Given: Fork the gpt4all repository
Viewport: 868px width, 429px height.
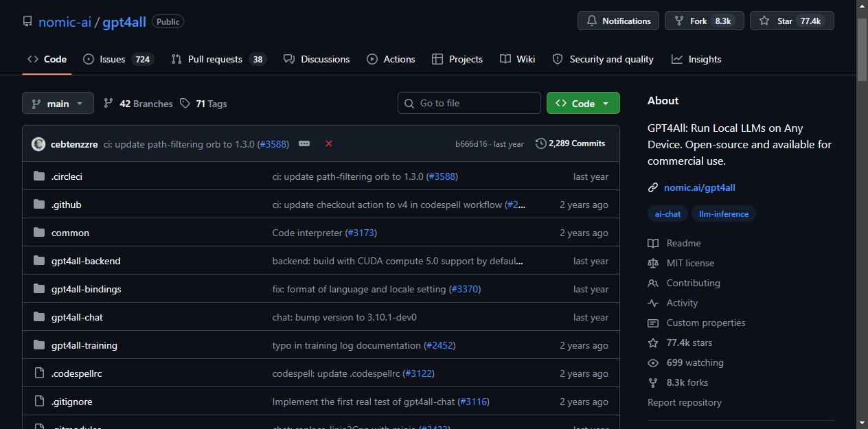Looking at the screenshot, I should point(705,21).
